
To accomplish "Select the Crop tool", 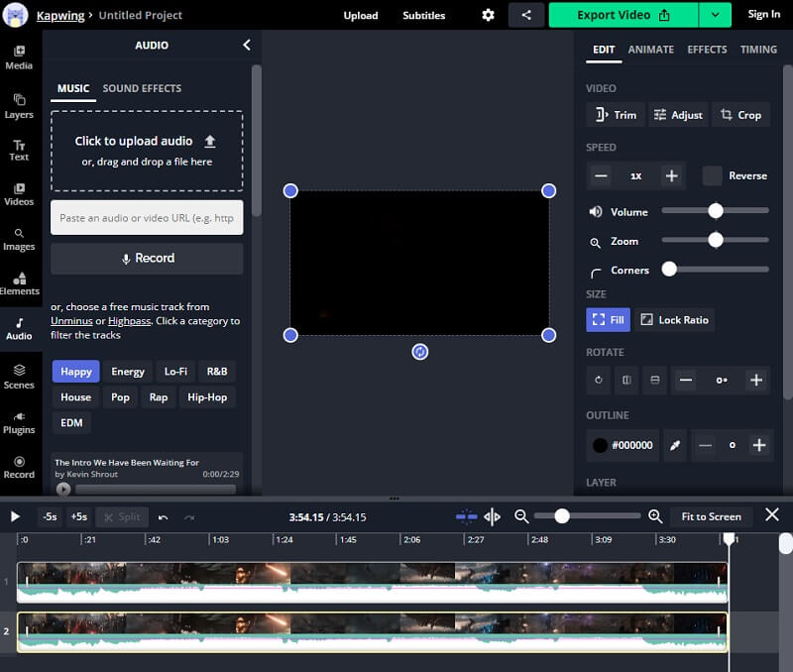I will [741, 114].
